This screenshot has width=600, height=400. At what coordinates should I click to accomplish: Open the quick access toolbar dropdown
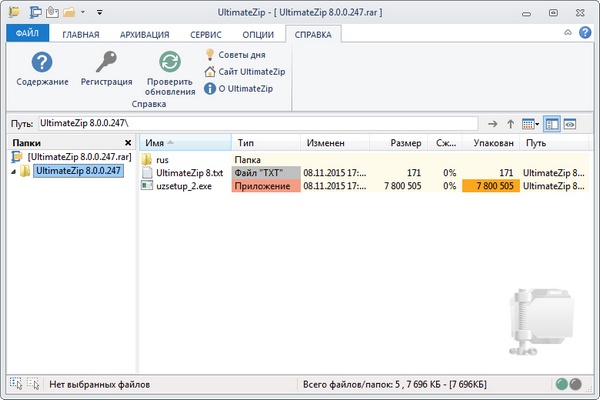click(84, 13)
